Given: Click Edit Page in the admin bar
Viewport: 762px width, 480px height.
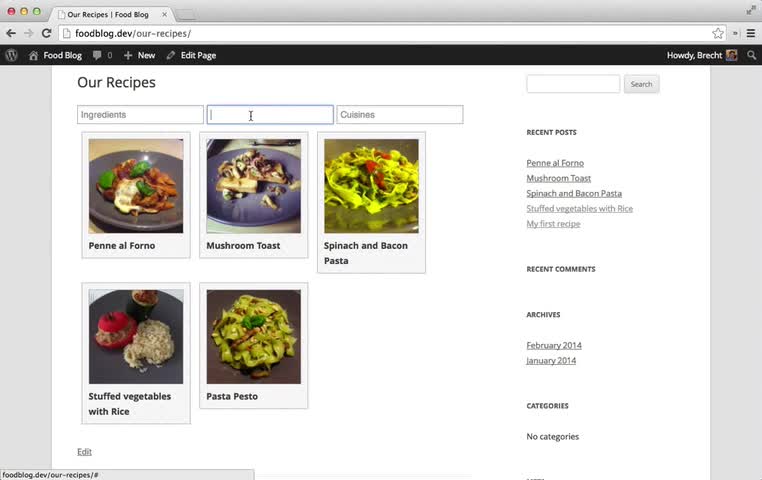Looking at the screenshot, I should [191, 55].
